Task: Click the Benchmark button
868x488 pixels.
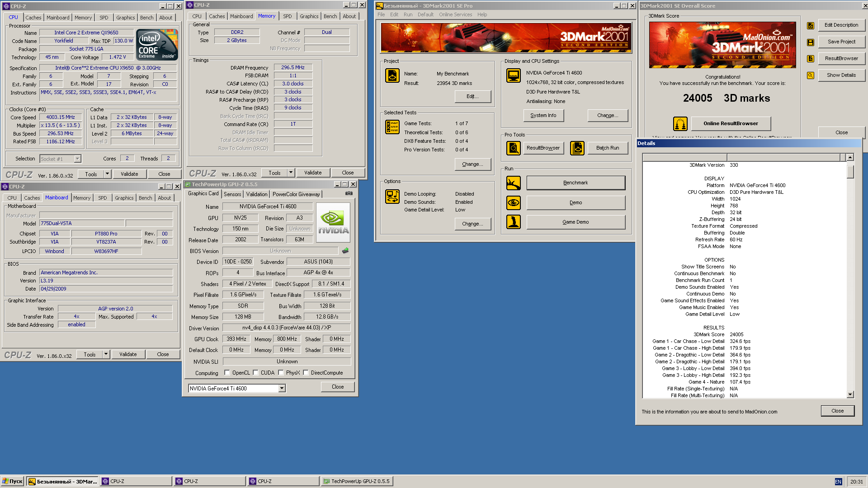Action: pyautogui.click(x=576, y=183)
